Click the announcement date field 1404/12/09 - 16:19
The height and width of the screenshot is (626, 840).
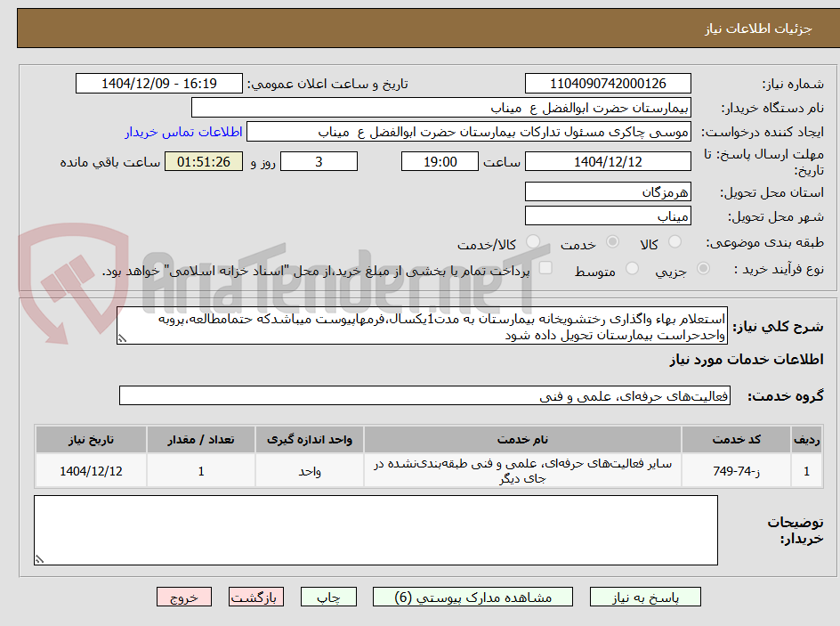(x=159, y=84)
